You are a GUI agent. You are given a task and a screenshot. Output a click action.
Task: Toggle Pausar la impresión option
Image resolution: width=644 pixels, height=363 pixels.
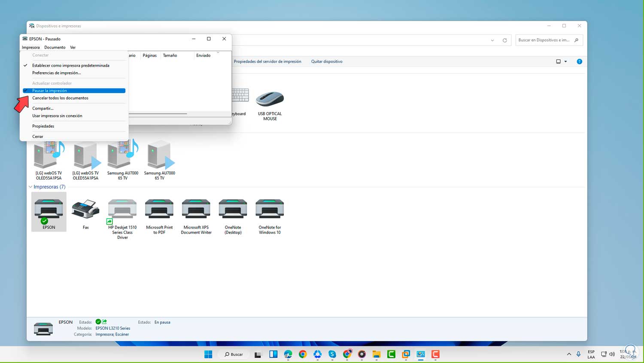click(x=74, y=91)
